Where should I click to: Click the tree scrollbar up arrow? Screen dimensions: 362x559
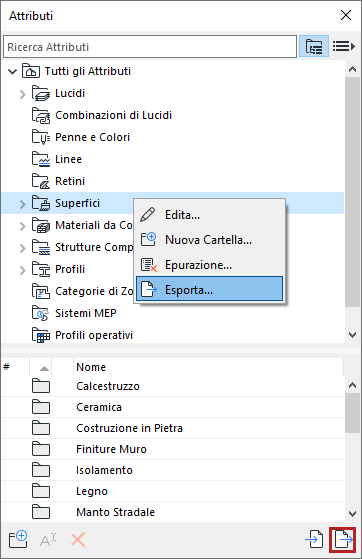(x=352, y=70)
